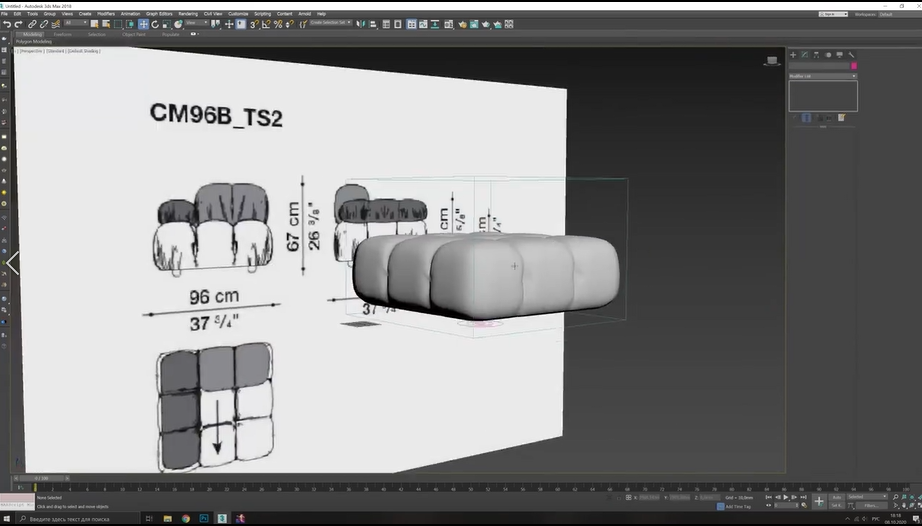Screen dimensions: 922x526
Task: Click the Undo arrow in the main toolbar
Action: [6, 24]
